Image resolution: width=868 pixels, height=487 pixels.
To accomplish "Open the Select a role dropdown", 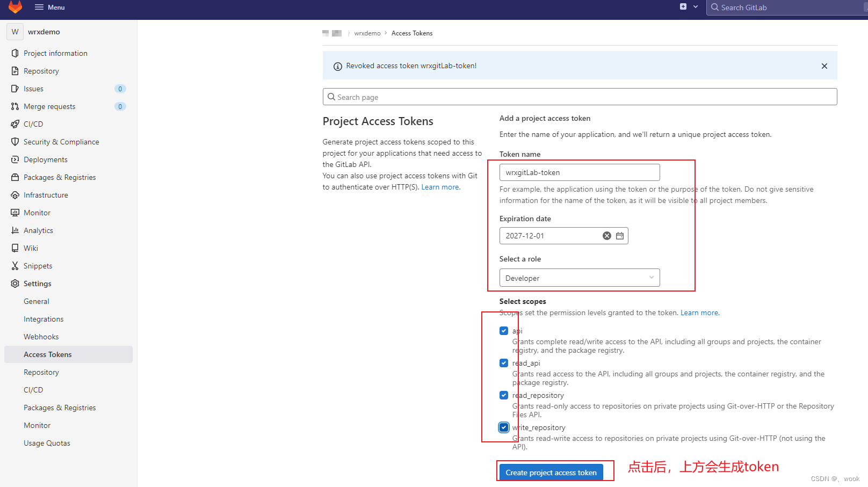I will [580, 278].
